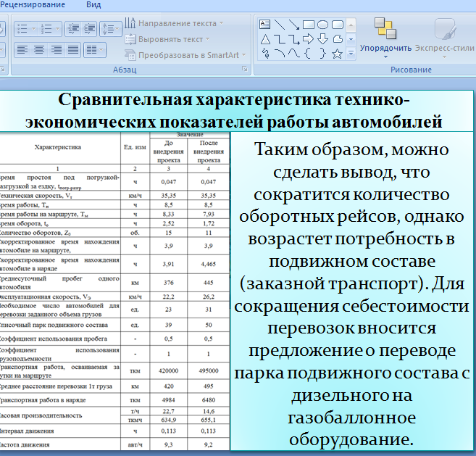Select the Elbow Connector shape
This screenshot has width=476, height=456.
(280, 39)
